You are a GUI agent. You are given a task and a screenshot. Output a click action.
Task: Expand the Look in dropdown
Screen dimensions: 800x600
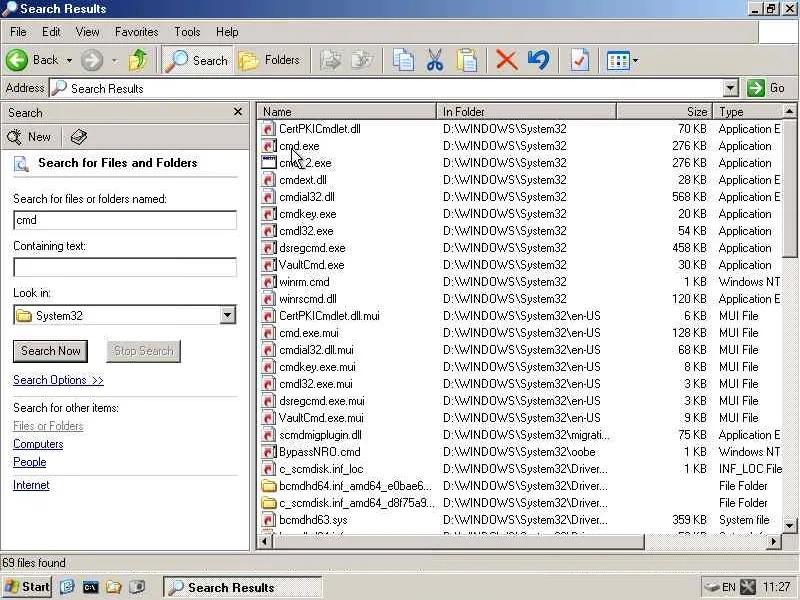tap(228, 315)
